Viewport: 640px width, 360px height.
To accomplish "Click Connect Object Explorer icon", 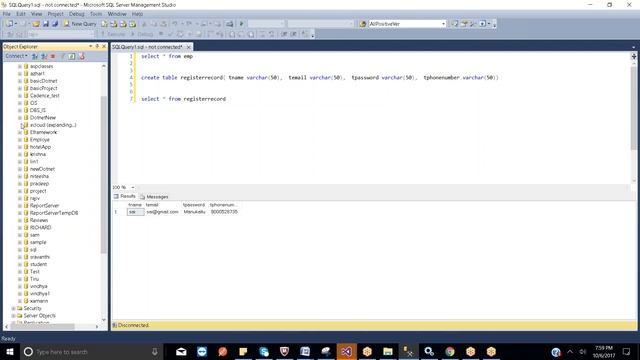I will click(35, 56).
